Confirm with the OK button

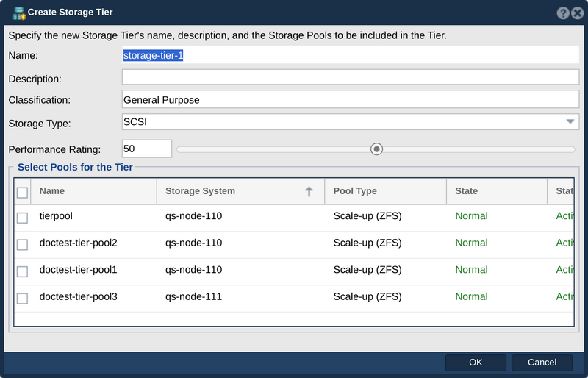476,363
